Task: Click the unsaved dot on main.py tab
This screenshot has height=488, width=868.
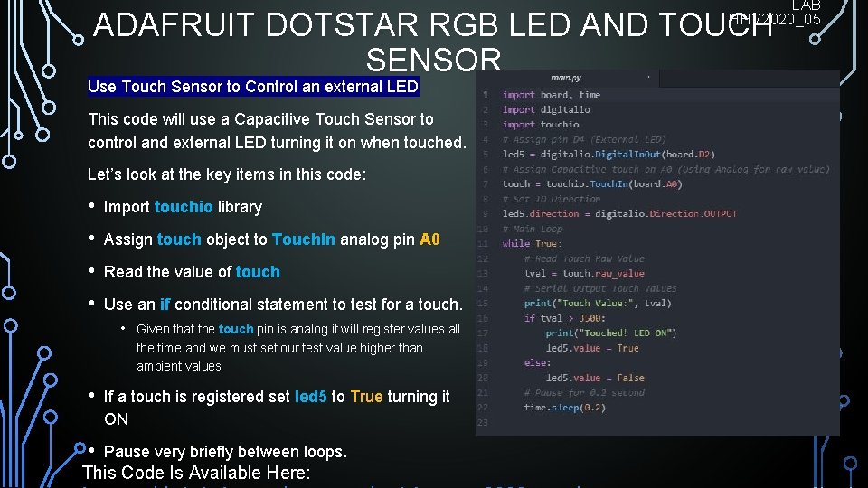Action: click(x=648, y=77)
